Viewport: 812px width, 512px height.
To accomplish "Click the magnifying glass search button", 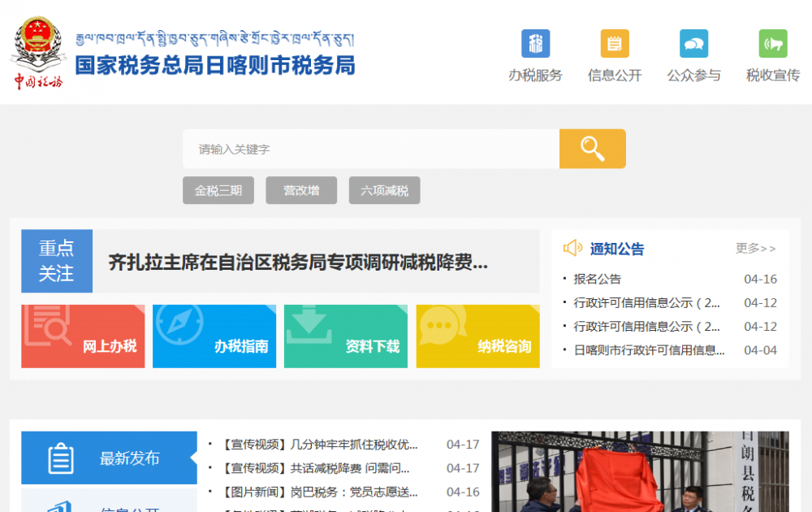I will click(592, 149).
